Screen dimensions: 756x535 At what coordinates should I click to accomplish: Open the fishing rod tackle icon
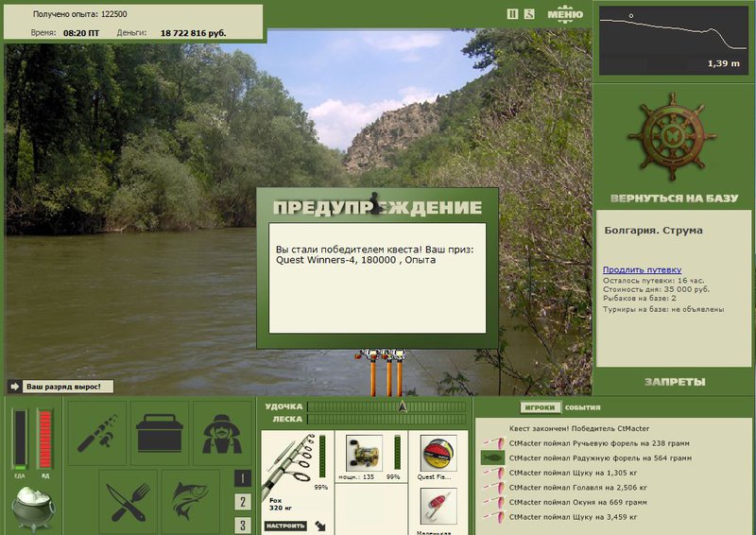point(97,433)
